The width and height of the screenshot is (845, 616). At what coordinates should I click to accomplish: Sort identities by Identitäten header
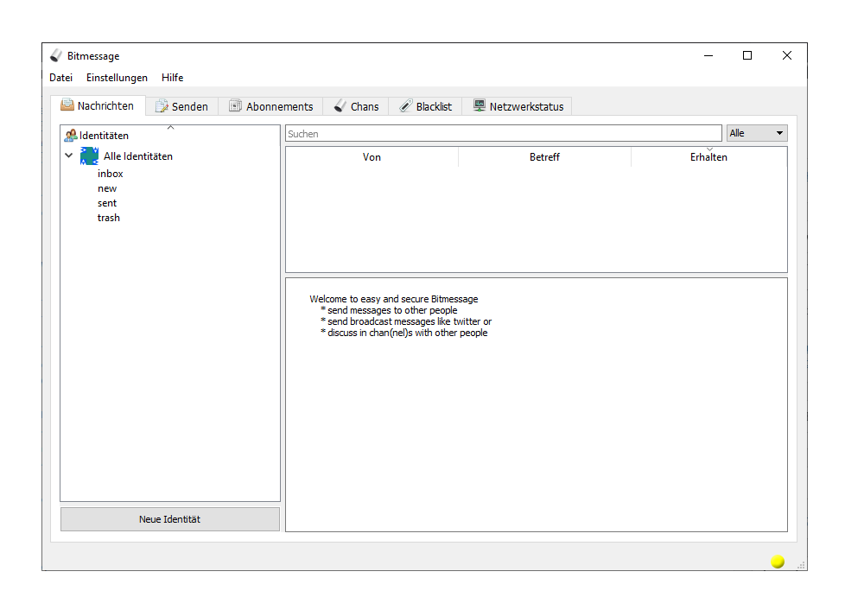[x=170, y=136]
